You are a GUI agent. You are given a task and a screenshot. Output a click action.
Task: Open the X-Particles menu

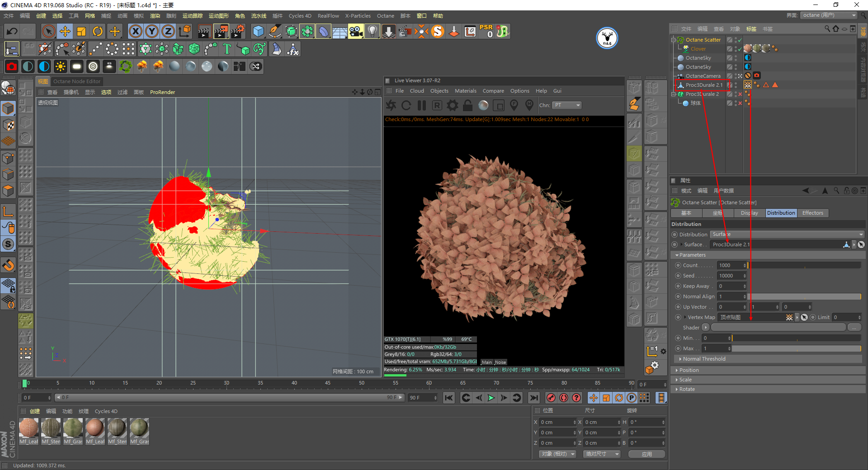[358, 16]
